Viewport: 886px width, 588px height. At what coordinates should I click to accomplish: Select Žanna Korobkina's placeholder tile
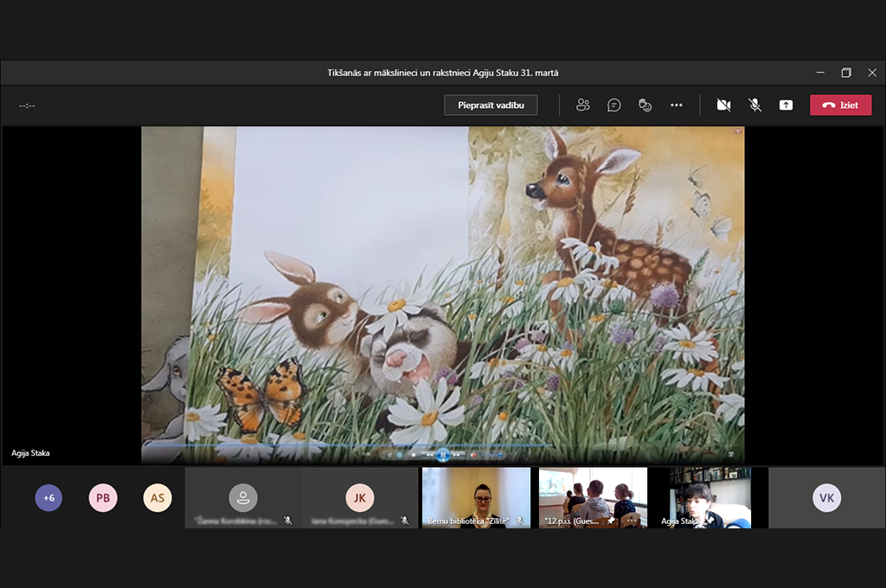(243, 497)
